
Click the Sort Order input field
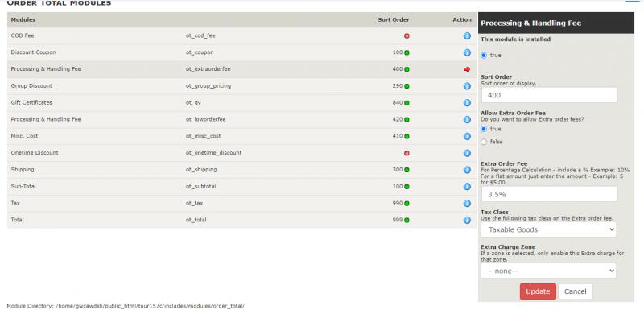point(549,95)
